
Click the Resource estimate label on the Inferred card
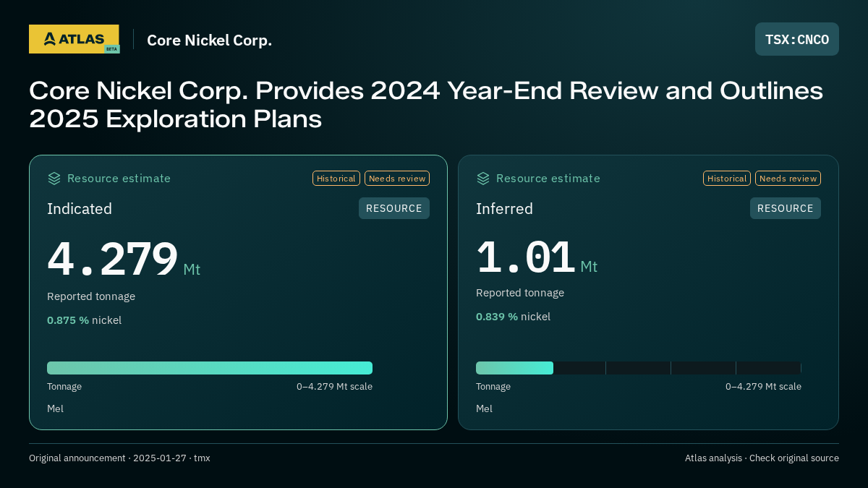pyautogui.click(x=548, y=179)
